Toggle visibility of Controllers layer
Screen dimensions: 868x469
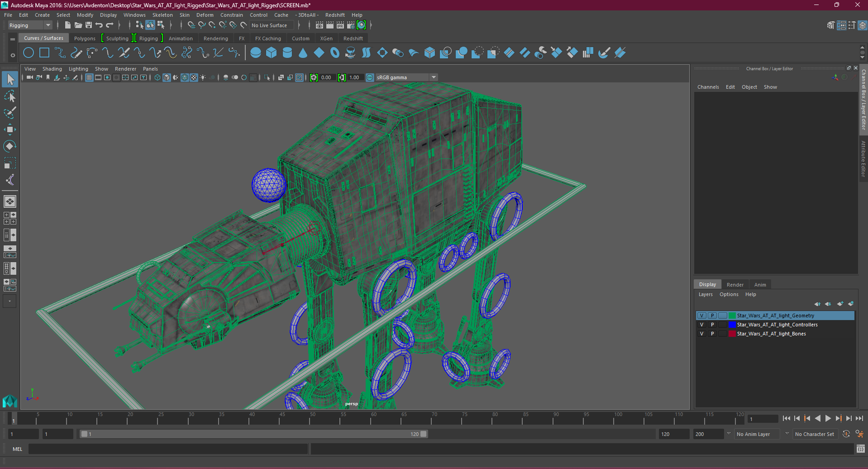tap(702, 325)
